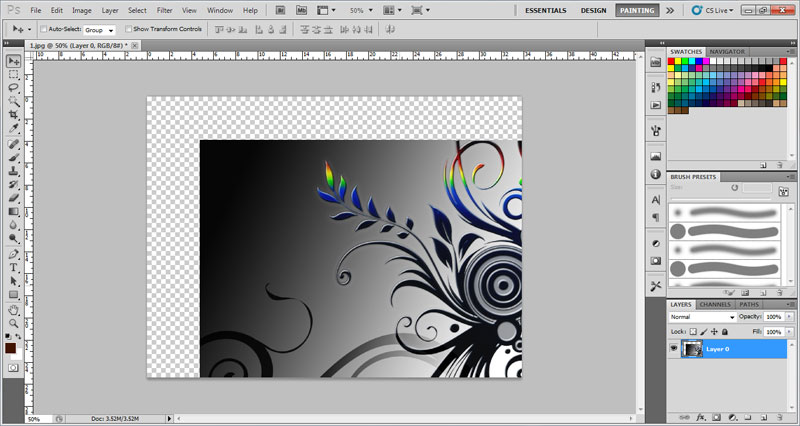Image resolution: width=800 pixels, height=426 pixels.
Task: Open the Filter menu
Action: coord(164,10)
